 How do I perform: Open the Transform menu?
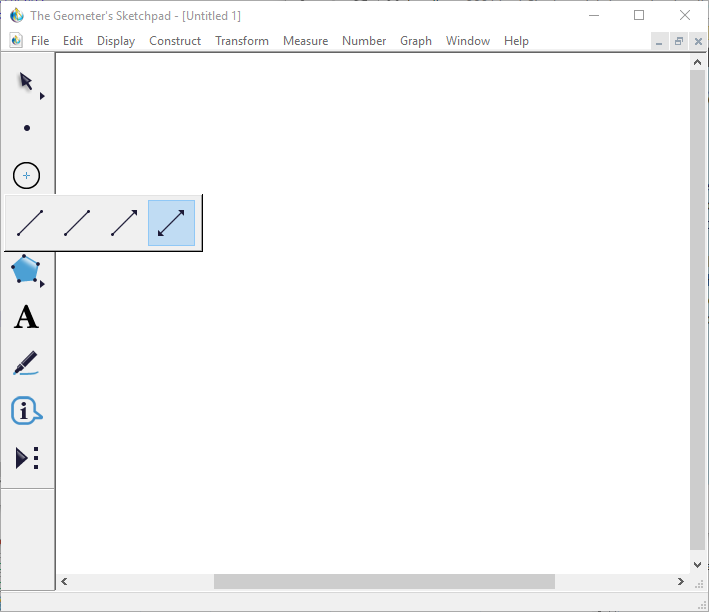click(x=242, y=41)
